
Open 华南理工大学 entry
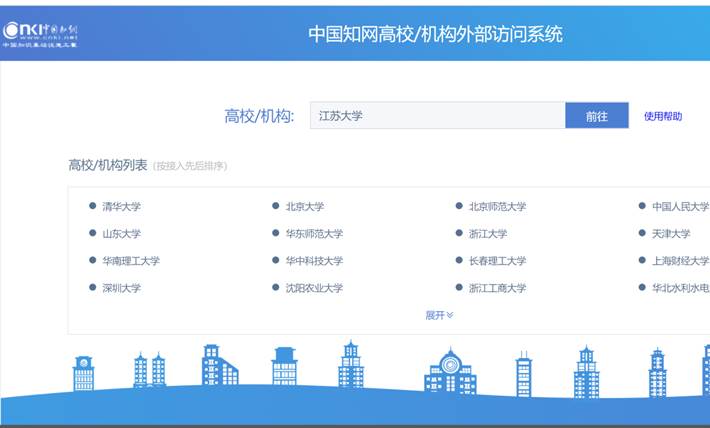click(x=131, y=261)
